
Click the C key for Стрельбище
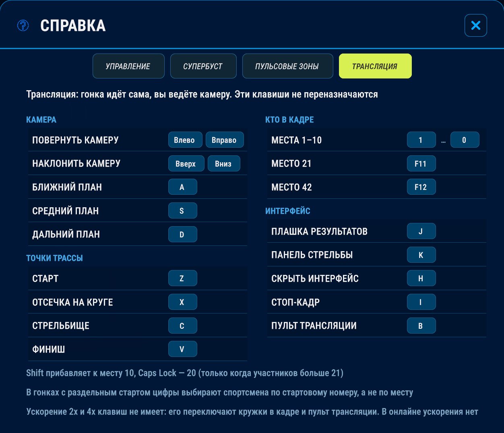click(182, 326)
